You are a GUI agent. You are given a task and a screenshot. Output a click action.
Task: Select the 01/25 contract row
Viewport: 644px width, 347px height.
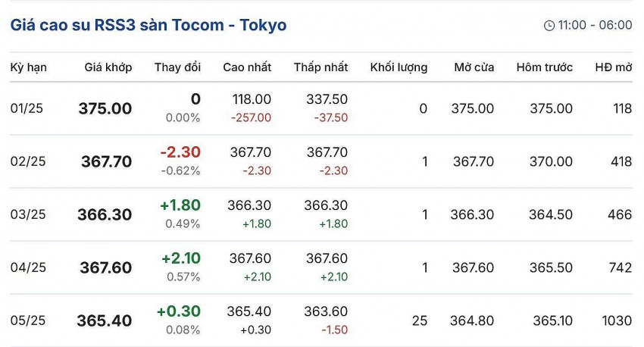27,108
